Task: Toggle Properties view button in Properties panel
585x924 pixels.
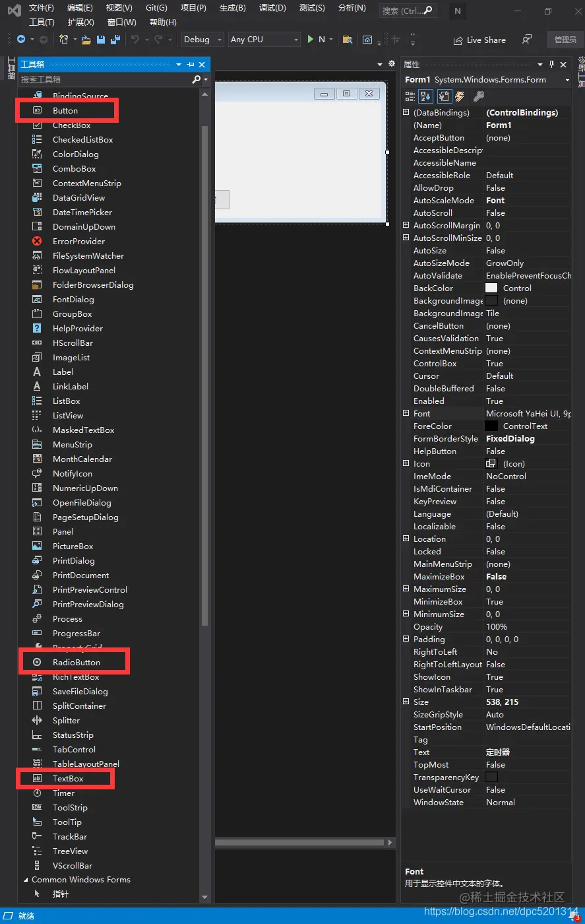Action: [x=444, y=96]
